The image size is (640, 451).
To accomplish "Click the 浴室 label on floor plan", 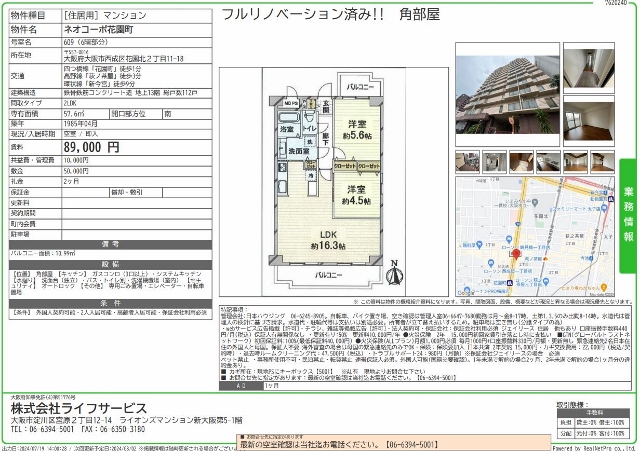I will (287, 129).
